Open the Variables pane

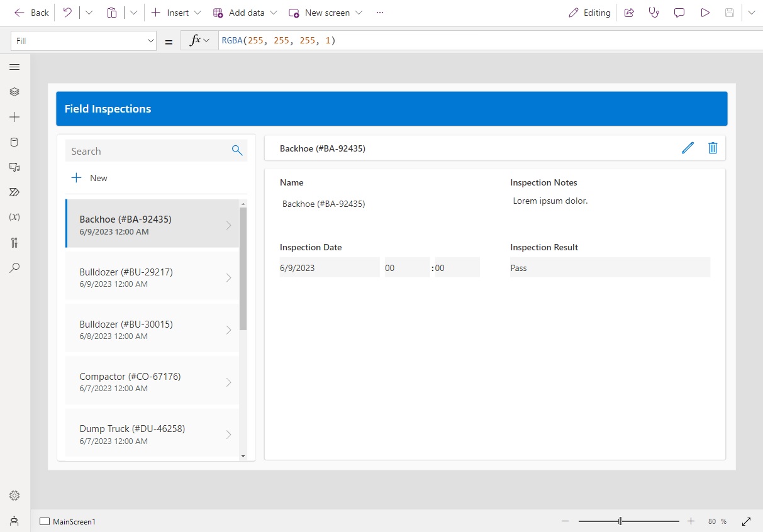tap(14, 217)
